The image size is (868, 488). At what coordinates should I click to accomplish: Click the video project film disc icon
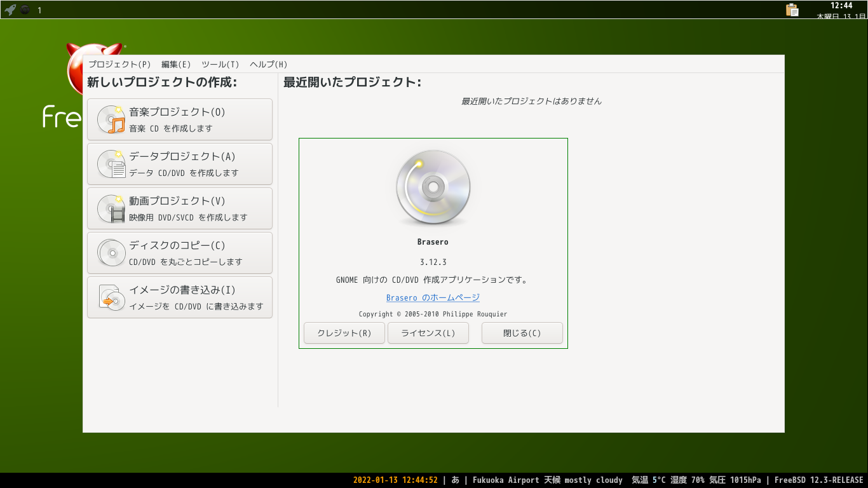point(111,208)
